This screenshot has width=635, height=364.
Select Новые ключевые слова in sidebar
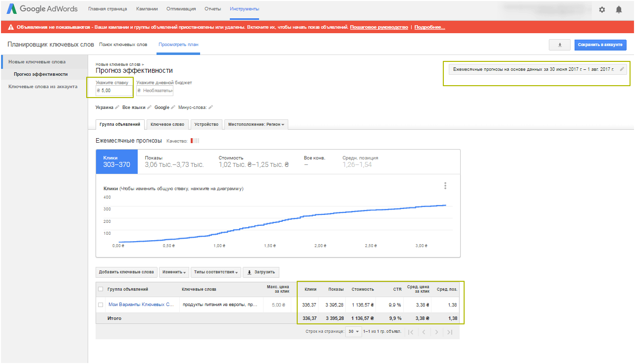[45, 62]
